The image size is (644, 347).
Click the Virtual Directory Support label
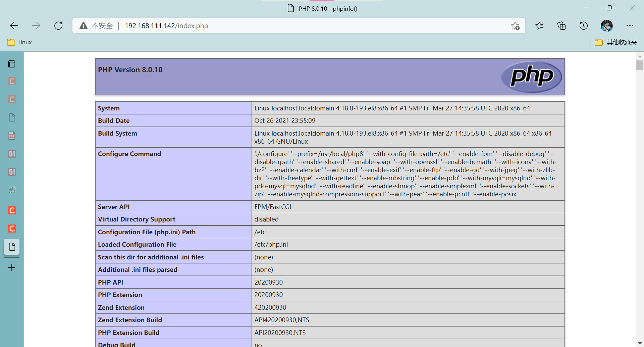point(137,219)
